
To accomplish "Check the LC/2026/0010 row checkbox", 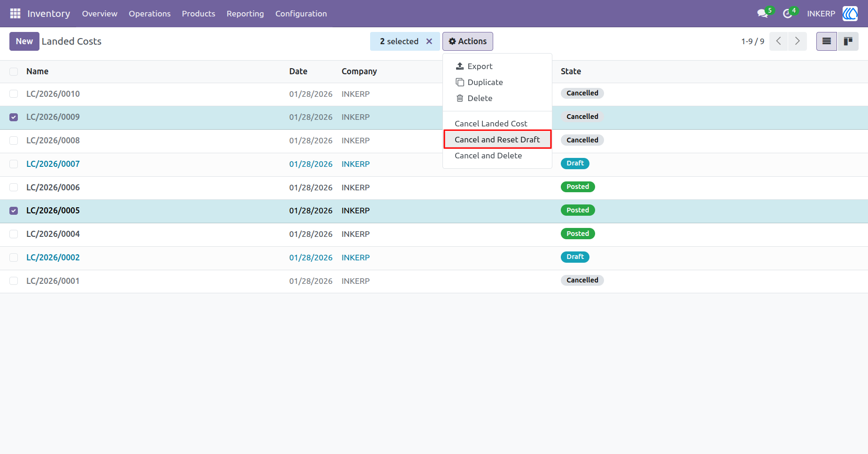I will point(14,94).
